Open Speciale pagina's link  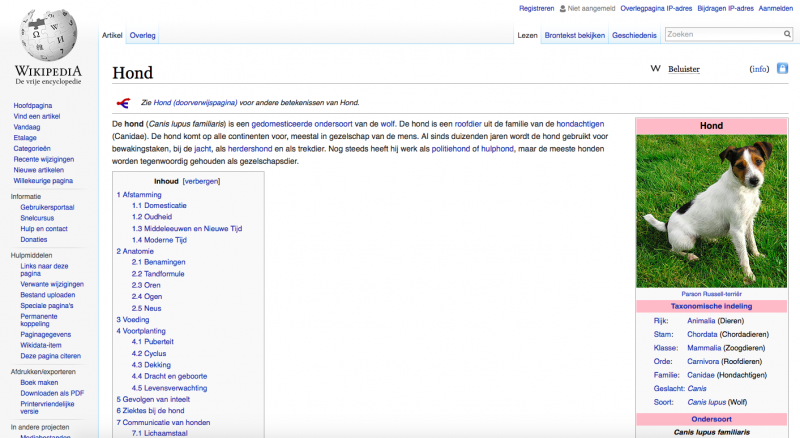[x=47, y=306]
